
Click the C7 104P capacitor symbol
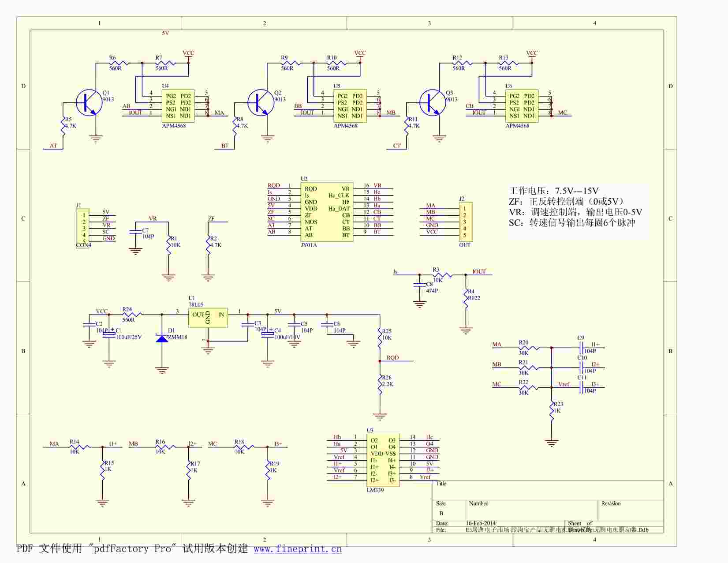click(135, 231)
